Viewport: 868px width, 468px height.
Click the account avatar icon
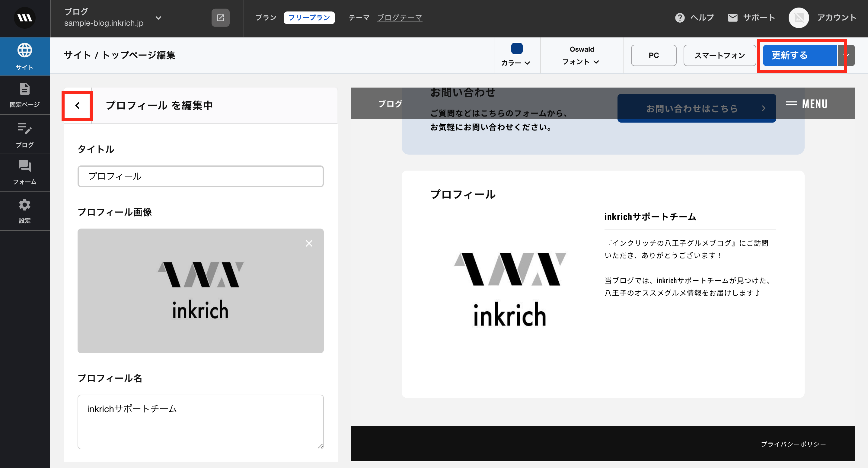click(799, 18)
